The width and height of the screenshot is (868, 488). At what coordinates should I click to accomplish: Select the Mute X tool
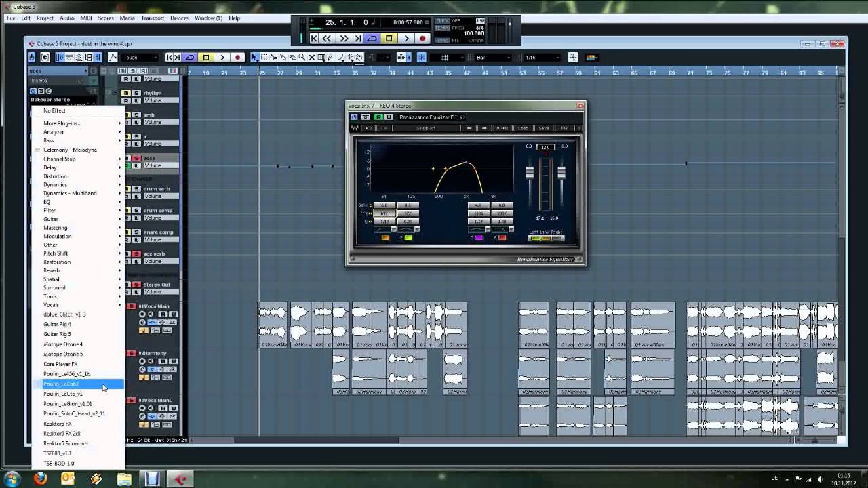point(311,58)
